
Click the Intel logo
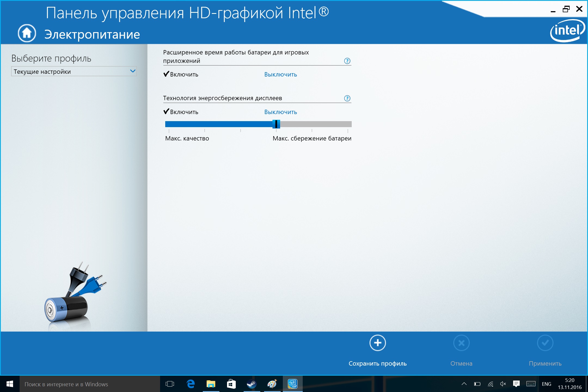(568, 30)
